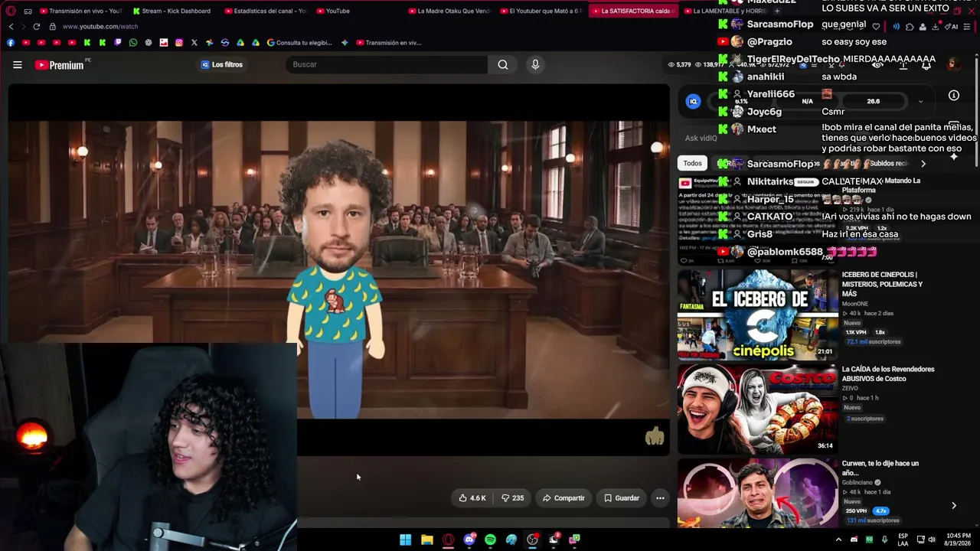
Task: Click the thumbs-up watermark in video corner
Action: coord(654,436)
